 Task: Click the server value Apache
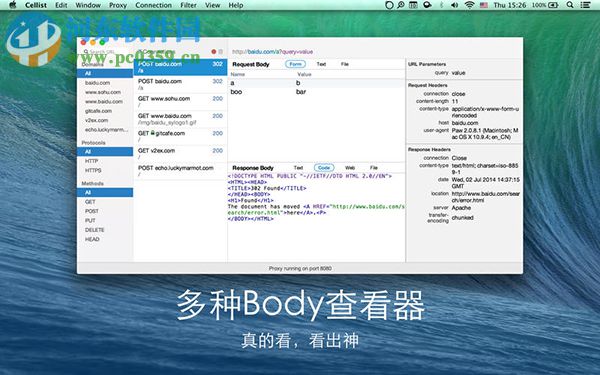pyautogui.click(x=461, y=208)
